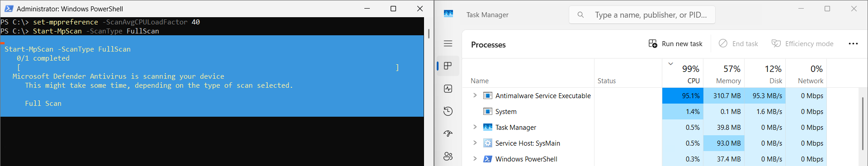This screenshot has width=868, height=166.
Task: Click the 93.0 MB memory cell
Action: coord(724,143)
